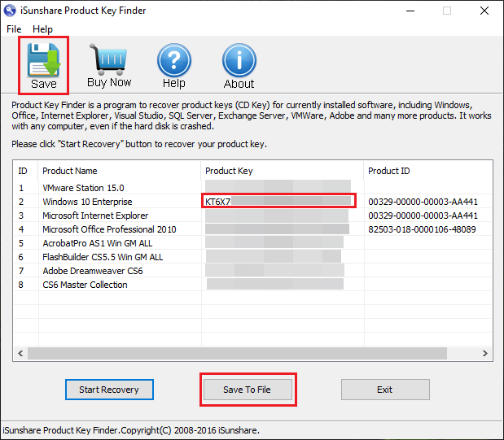
Task: Click the Help question mark toolbar icon
Action: pyautogui.click(x=174, y=66)
